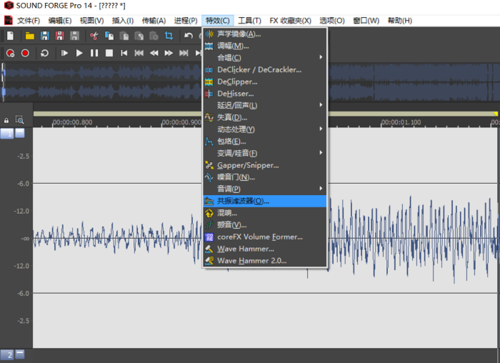Open the original Wave Hammer effect
The image size is (500, 363).
(x=265, y=249)
